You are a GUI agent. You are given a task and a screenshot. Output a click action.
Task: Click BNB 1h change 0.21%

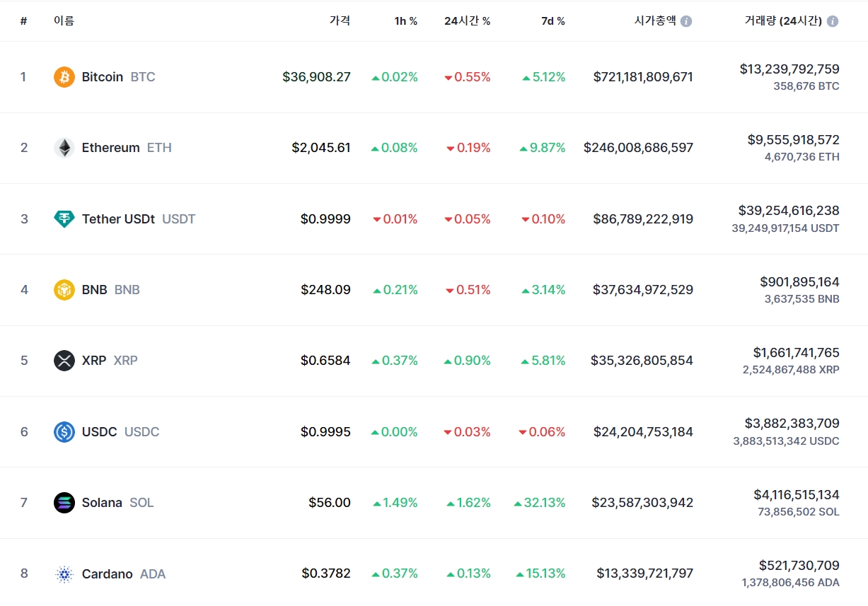395,290
